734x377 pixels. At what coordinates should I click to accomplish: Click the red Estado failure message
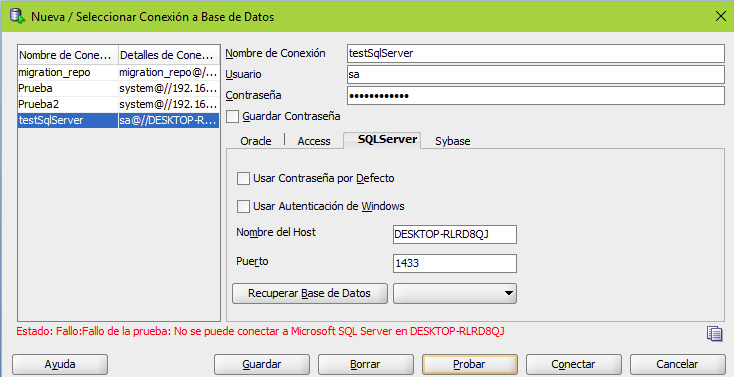click(x=260, y=332)
